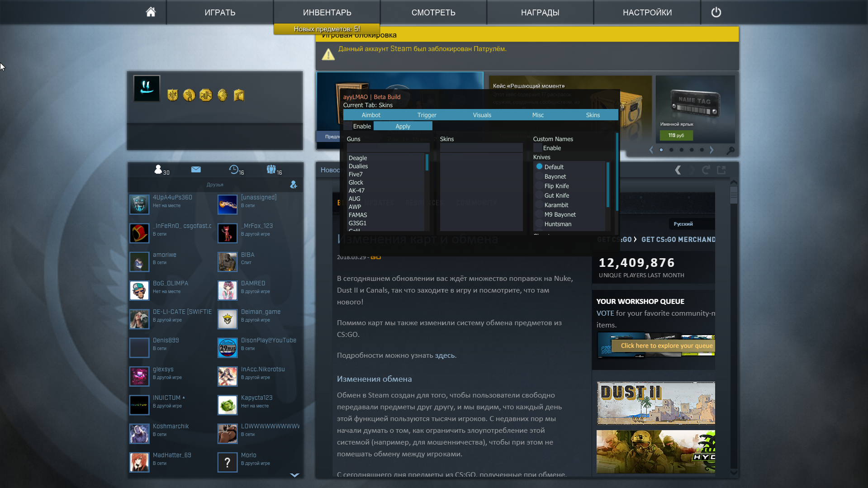Open messages via the envelope icon
The image size is (868, 488).
point(196,170)
